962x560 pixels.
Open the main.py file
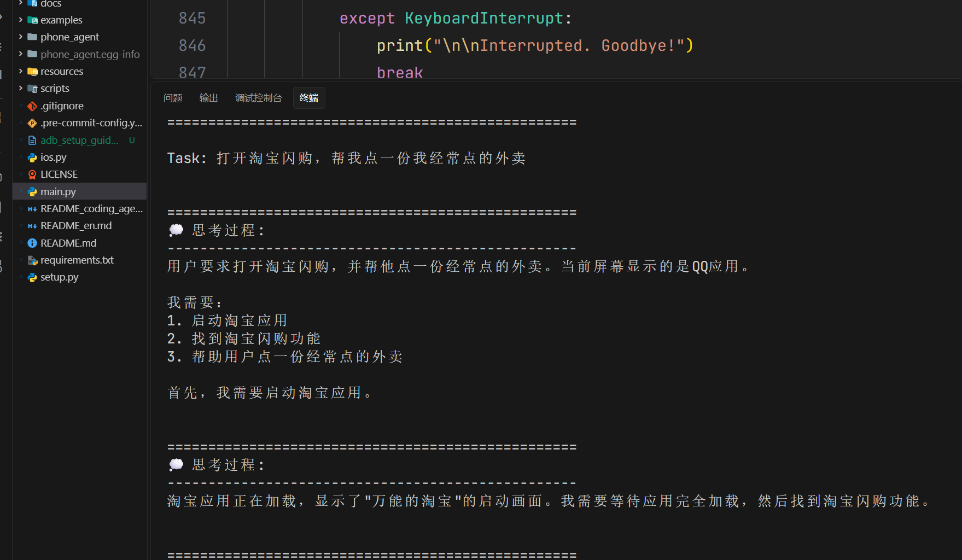click(x=58, y=191)
